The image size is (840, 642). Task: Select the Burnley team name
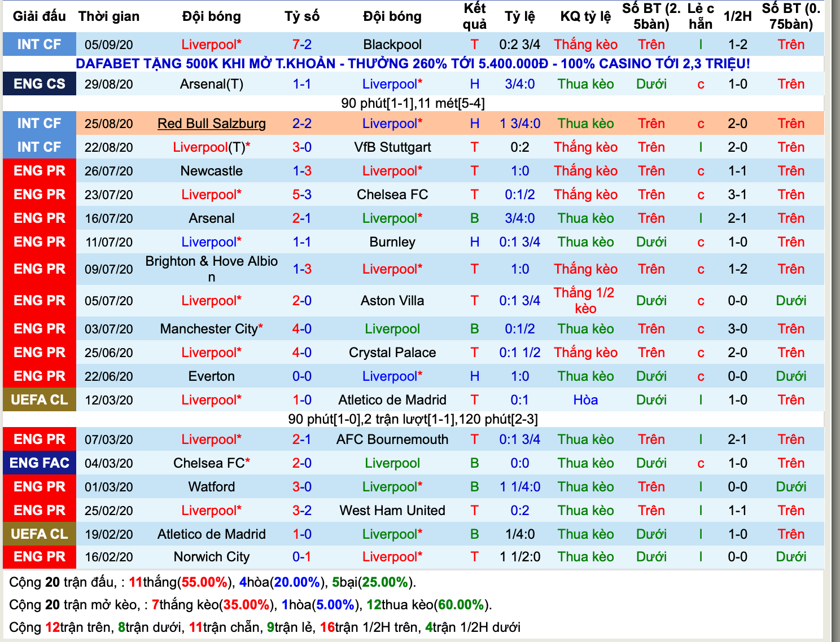point(392,242)
